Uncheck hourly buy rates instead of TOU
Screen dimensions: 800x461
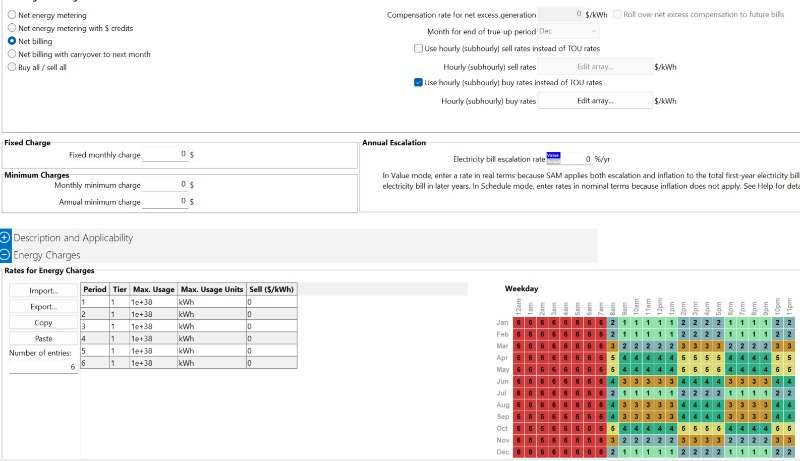pyautogui.click(x=418, y=83)
